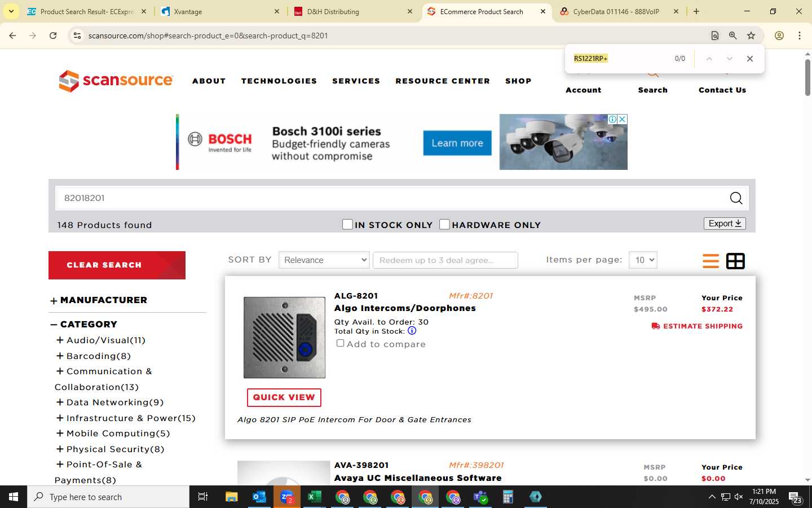Screen dimensions: 812x508
Task: Open Excel from the taskbar
Action: (314, 497)
